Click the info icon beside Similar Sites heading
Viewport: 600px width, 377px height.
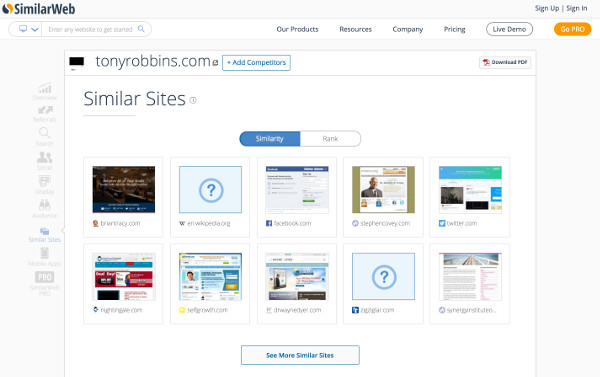point(193,100)
